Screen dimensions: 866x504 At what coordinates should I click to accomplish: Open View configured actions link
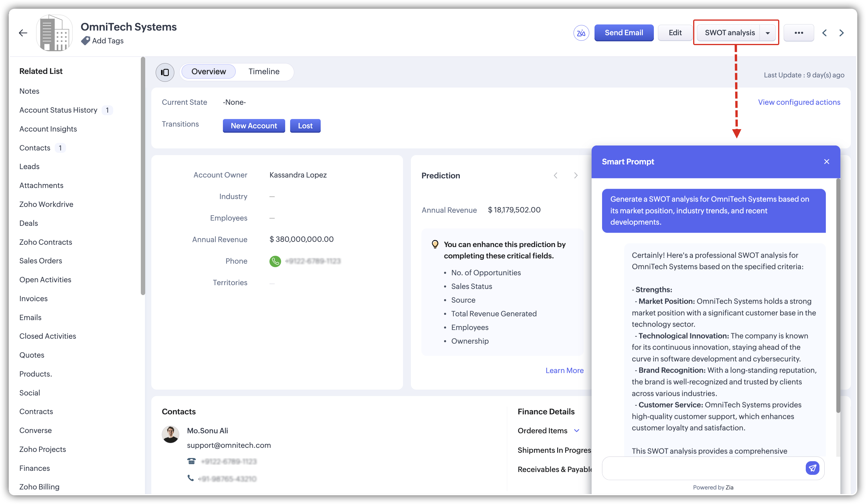point(799,102)
